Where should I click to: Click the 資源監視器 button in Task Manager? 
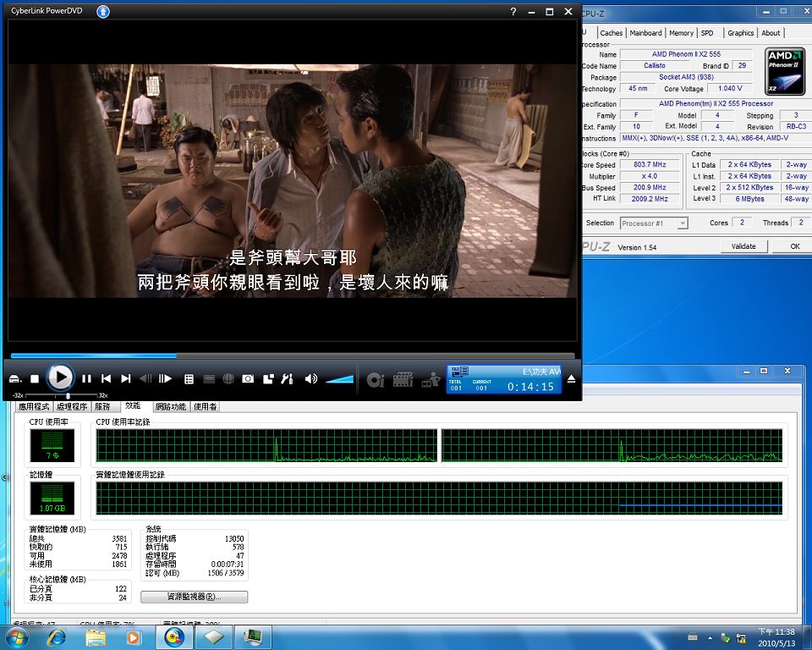(x=195, y=597)
